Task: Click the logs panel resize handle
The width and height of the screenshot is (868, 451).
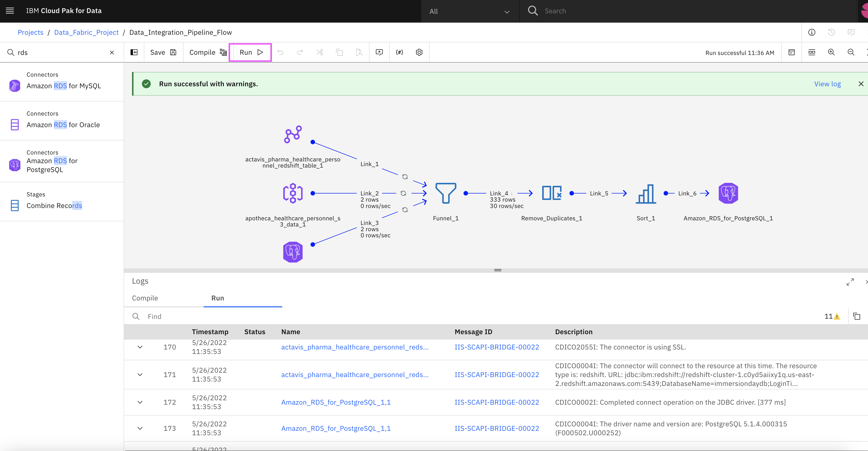Action: point(498,270)
